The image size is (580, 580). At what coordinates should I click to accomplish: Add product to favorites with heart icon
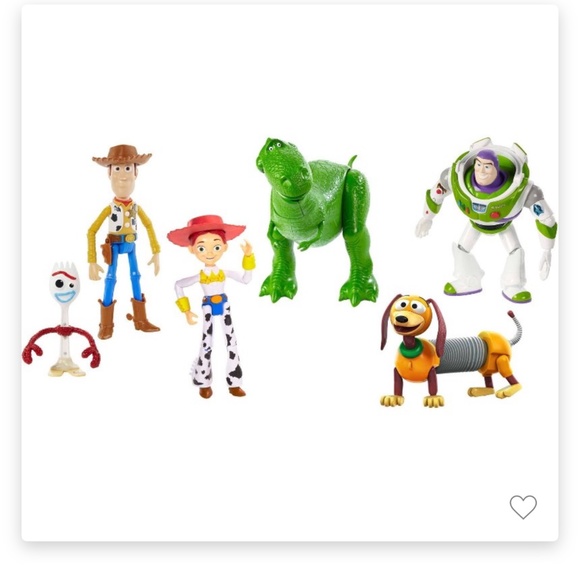click(x=523, y=507)
